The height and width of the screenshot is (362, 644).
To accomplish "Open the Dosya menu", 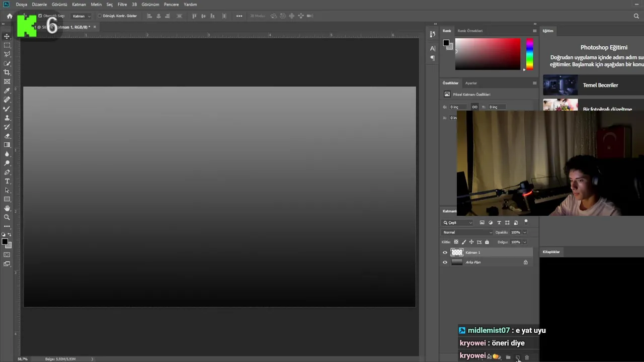I will [x=21, y=5].
